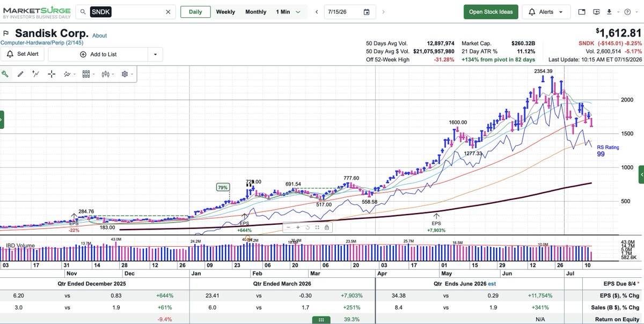Clear the SNDK symbol search
Viewport: 644px width, 324px height.
(x=168, y=12)
